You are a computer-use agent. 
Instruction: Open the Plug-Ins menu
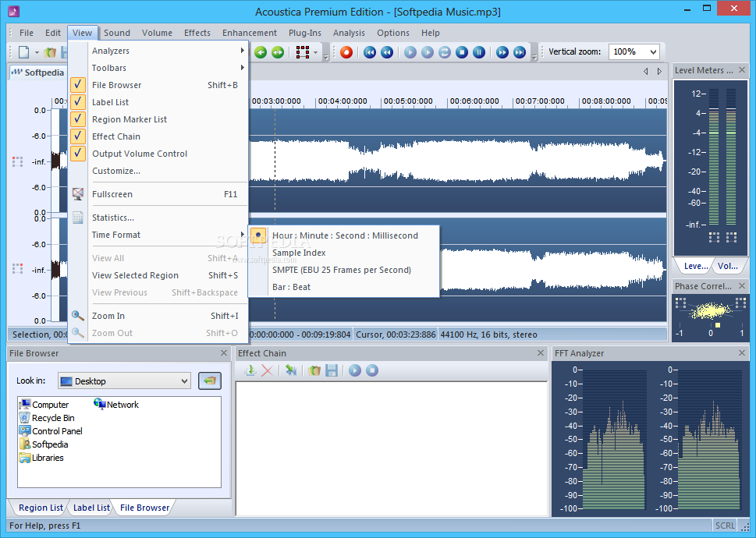click(305, 33)
